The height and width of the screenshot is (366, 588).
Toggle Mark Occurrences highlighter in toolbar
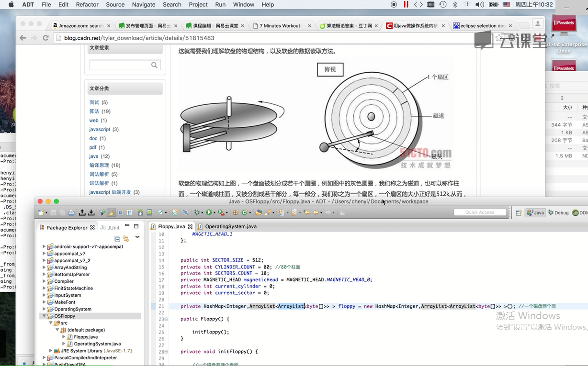click(x=111, y=212)
